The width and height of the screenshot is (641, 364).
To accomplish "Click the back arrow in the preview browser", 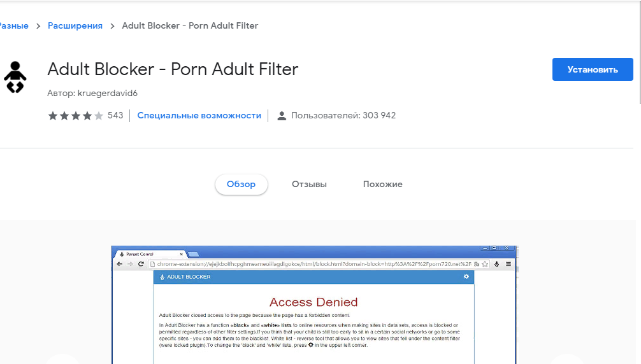I will click(119, 264).
